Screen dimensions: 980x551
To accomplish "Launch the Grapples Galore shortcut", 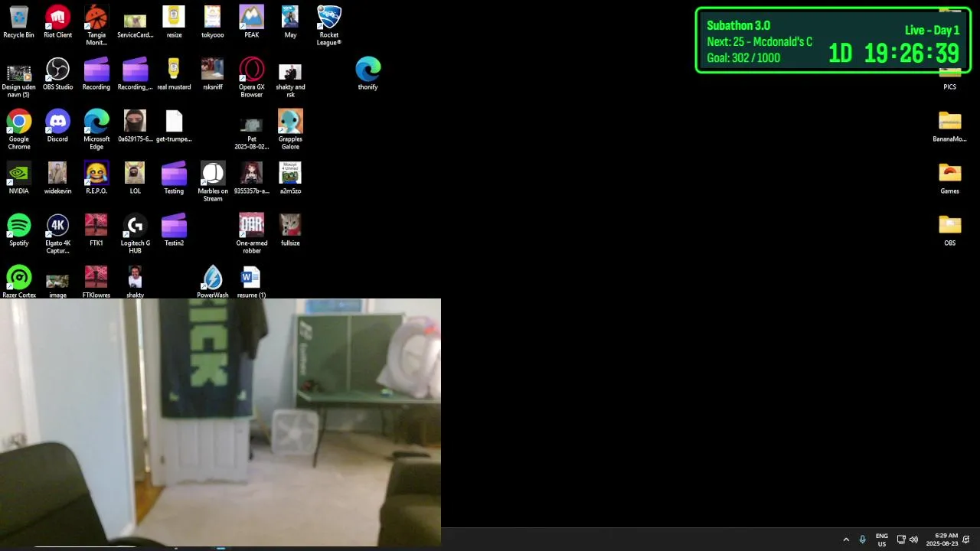I will pyautogui.click(x=290, y=129).
